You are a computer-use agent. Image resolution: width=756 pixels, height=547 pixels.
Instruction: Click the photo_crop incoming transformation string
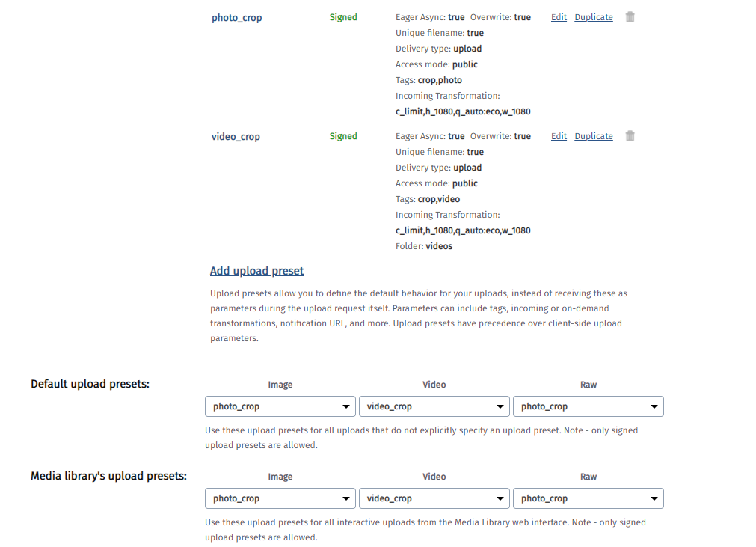coord(463,111)
